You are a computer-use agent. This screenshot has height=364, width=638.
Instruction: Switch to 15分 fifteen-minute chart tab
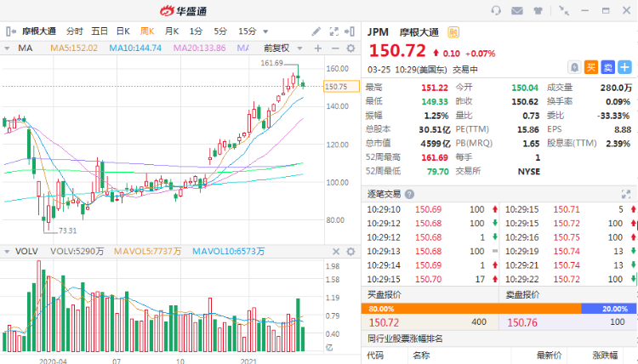(x=248, y=31)
